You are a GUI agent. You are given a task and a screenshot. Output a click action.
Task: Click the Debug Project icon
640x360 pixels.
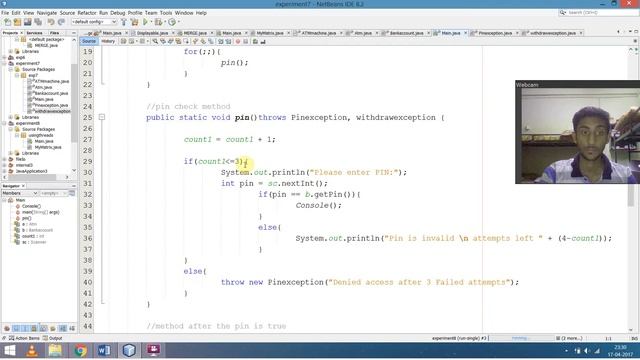click(x=158, y=22)
